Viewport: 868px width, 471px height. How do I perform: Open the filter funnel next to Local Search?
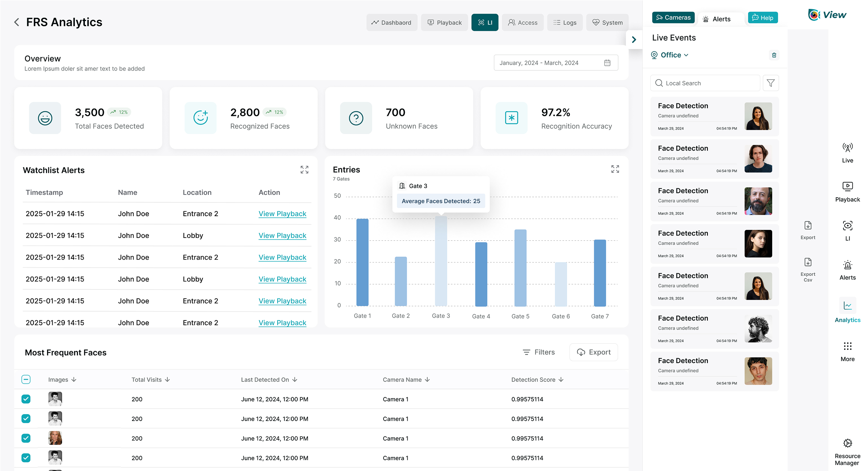pos(771,83)
